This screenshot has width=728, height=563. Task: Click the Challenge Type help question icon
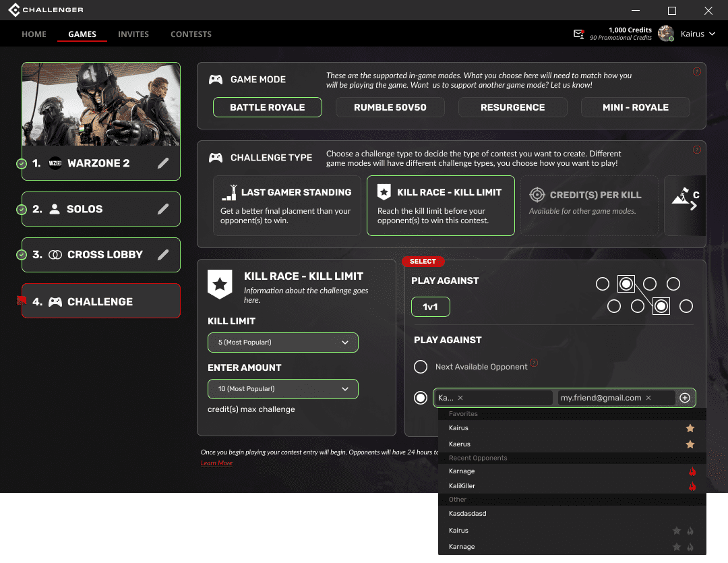click(696, 150)
